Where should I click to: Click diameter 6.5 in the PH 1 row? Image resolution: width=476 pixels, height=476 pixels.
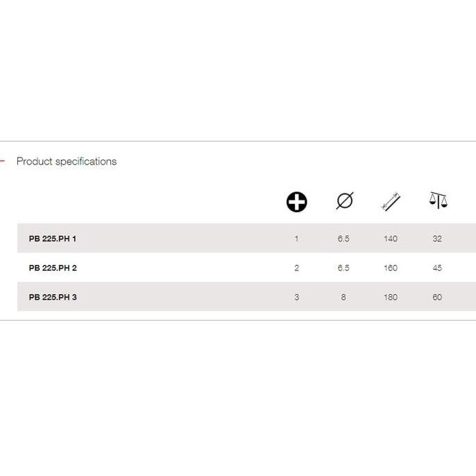point(343,239)
